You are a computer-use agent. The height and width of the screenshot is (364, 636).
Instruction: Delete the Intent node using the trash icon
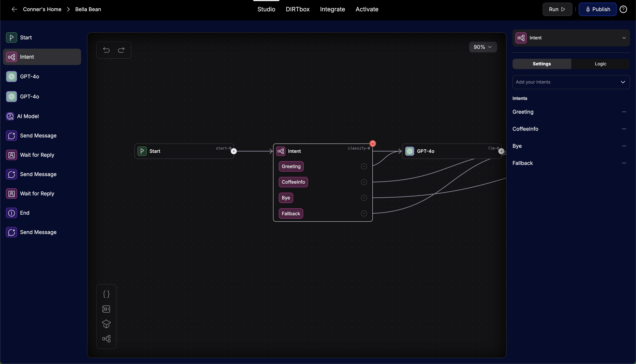click(x=372, y=143)
